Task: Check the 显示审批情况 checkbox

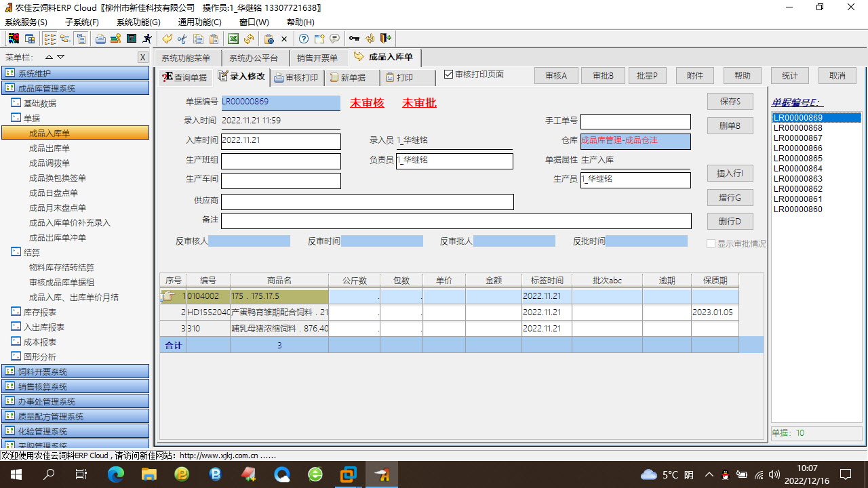Action: [711, 244]
